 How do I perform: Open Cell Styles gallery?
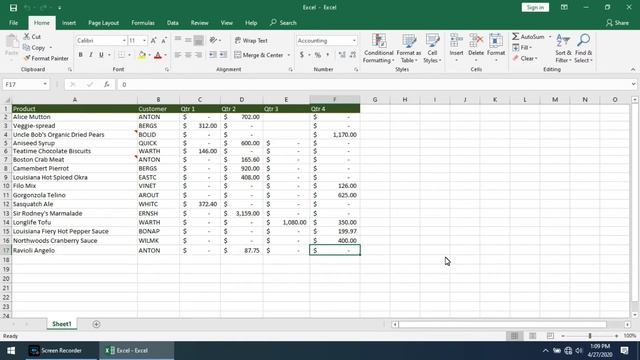[x=432, y=48]
